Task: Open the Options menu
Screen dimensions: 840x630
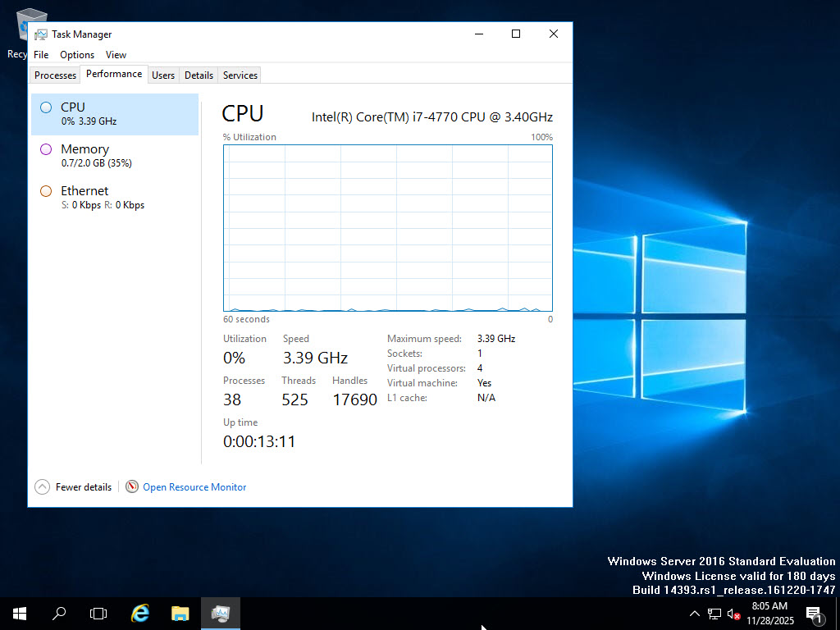Action: (x=77, y=55)
